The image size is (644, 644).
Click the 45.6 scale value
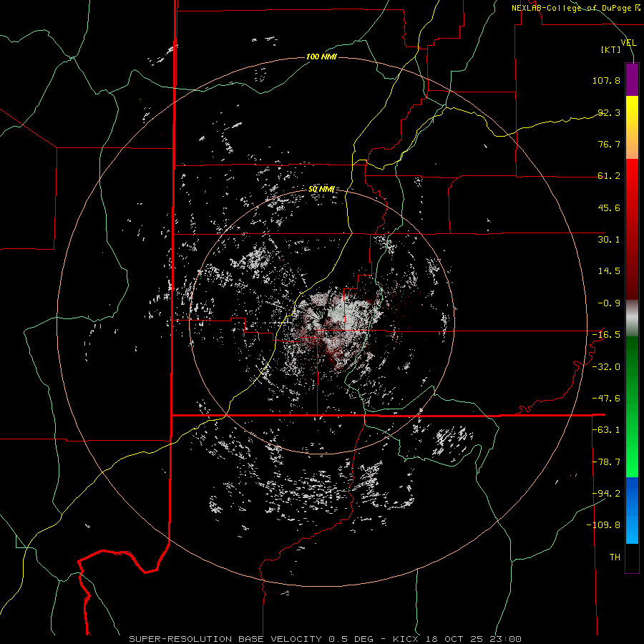pyautogui.click(x=609, y=208)
